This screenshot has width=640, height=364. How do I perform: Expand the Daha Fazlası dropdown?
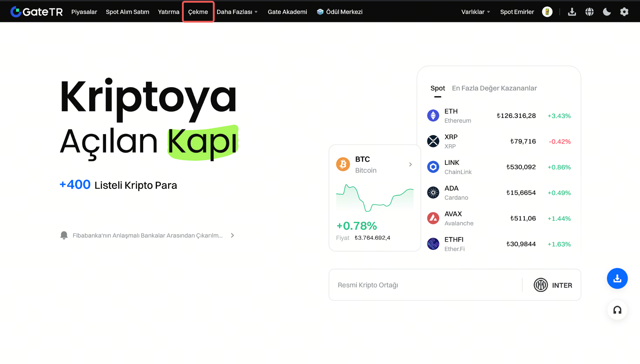click(x=237, y=12)
